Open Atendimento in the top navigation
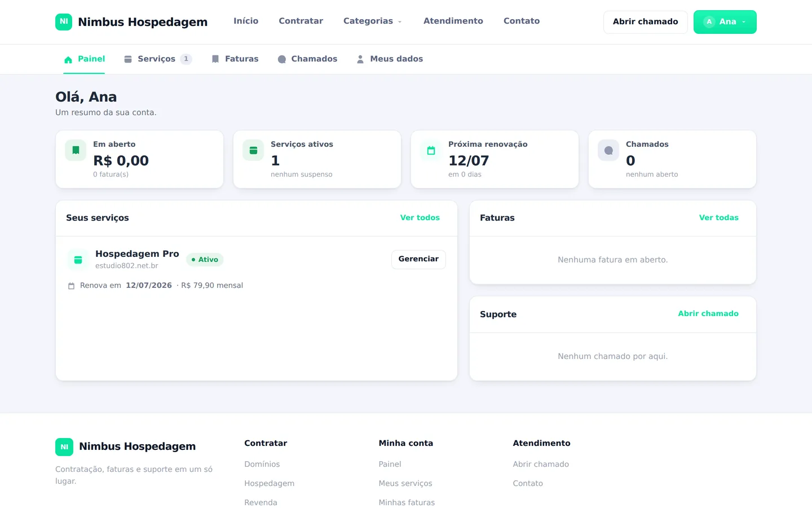The image size is (812, 508). [x=453, y=21]
